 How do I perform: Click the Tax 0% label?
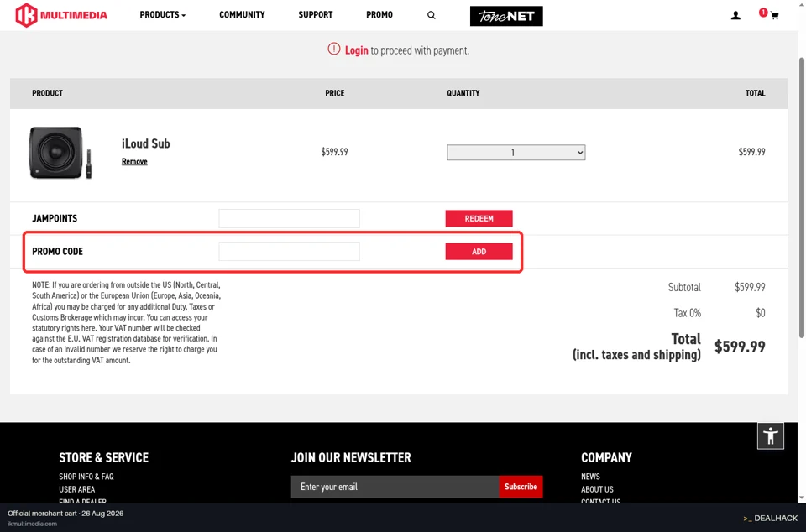pyautogui.click(x=688, y=313)
